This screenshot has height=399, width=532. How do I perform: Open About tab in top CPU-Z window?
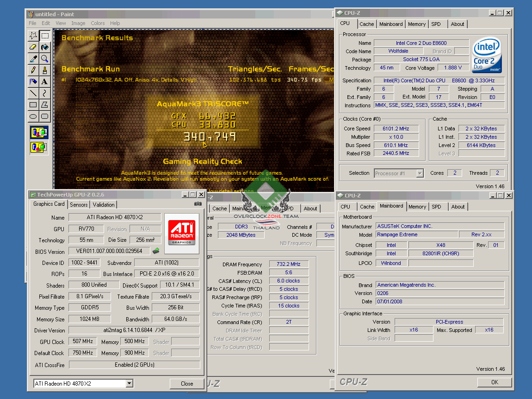pyautogui.click(x=458, y=24)
